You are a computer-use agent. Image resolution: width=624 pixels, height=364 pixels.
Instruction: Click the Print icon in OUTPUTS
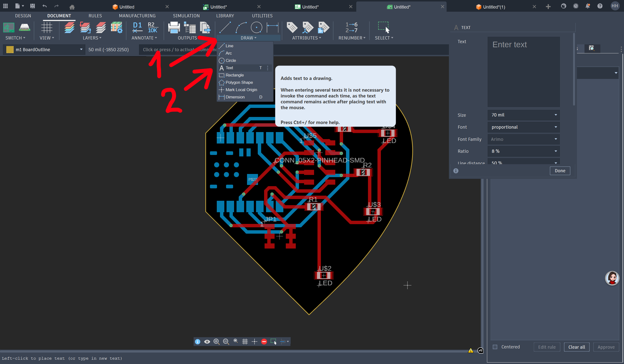pos(174,28)
